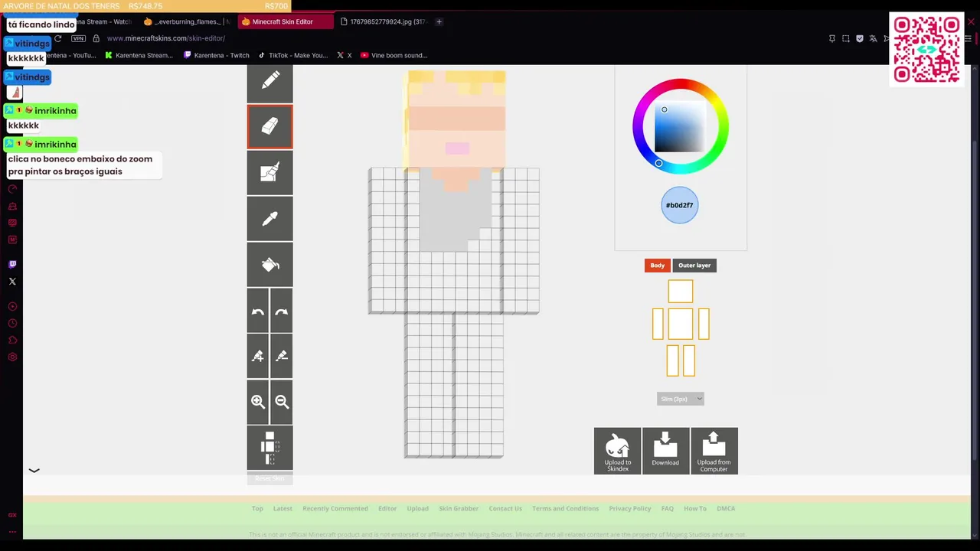
Task: Switch to the 17679852779924.jpg browser tab
Action: point(383,21)
